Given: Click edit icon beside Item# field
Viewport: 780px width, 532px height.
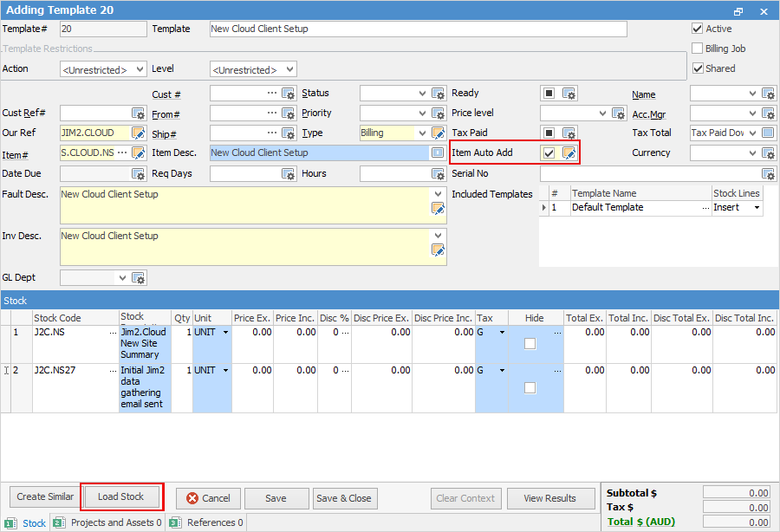Looking at the screenshot, I should click(x=139, y=152).
